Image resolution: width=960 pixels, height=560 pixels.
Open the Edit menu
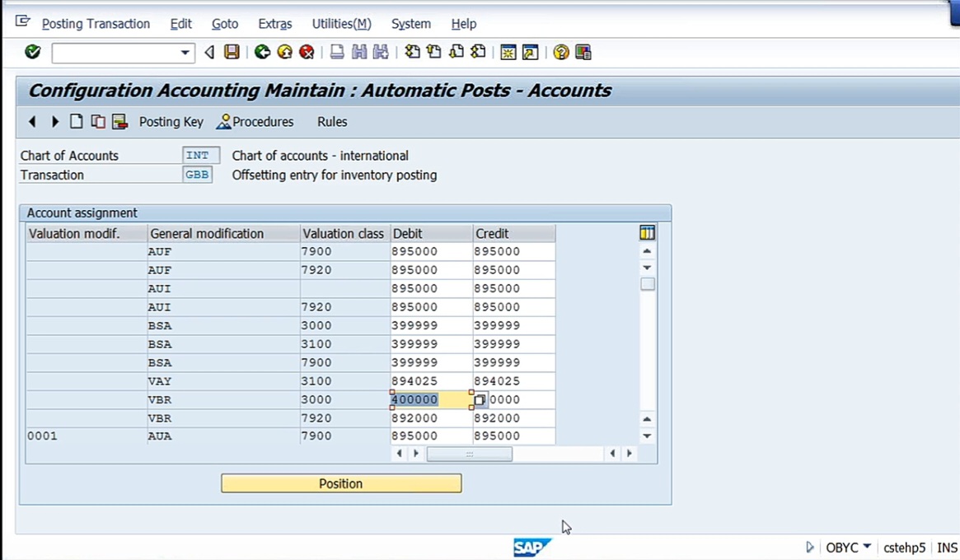[x=180, y=24]
